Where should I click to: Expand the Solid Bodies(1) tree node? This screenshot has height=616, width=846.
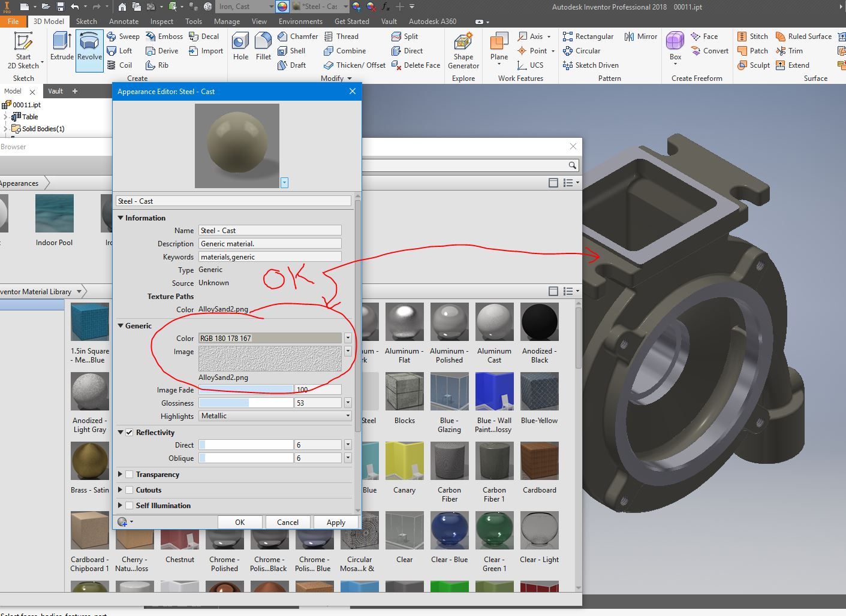6,129
